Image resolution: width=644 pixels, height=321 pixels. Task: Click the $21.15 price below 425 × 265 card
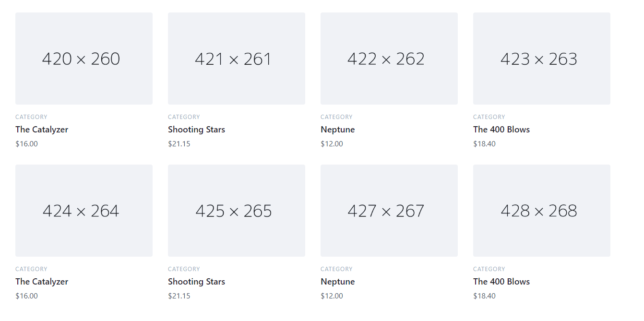pos(179,296)
